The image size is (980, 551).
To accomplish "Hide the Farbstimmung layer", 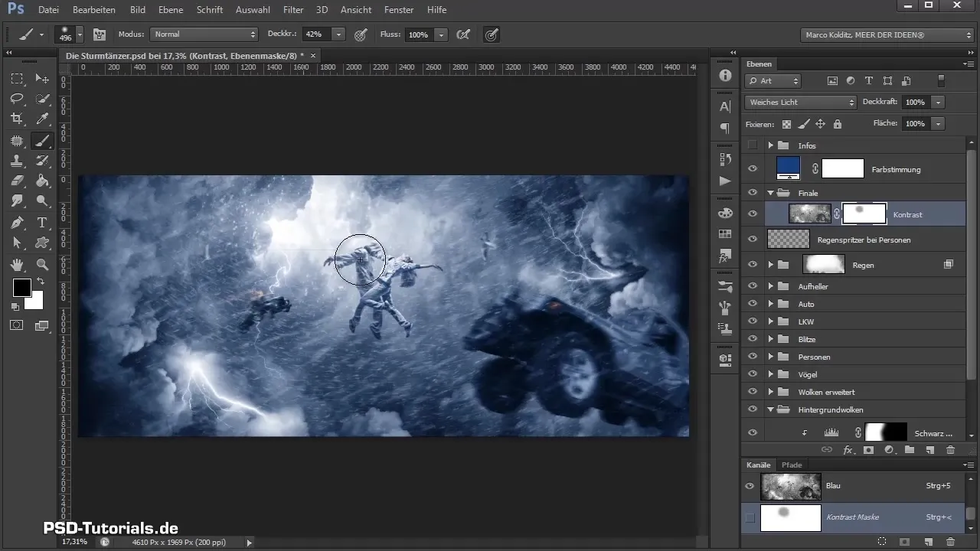I will 752,169.
